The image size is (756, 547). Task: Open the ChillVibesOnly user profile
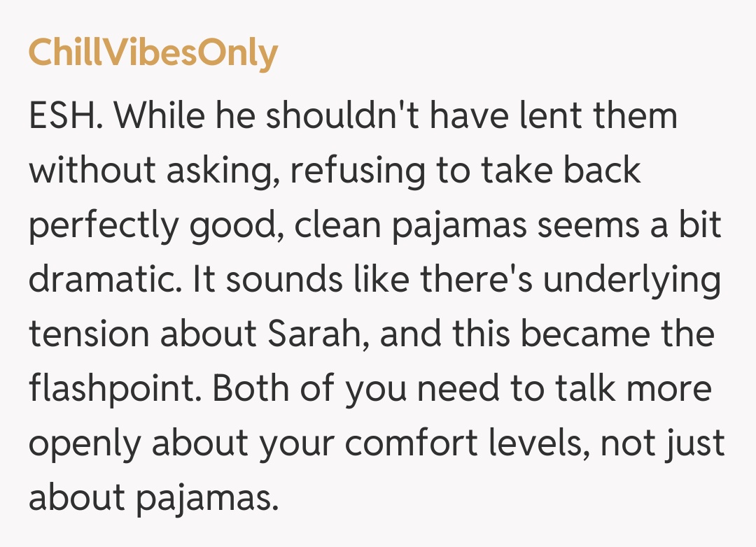153,53
